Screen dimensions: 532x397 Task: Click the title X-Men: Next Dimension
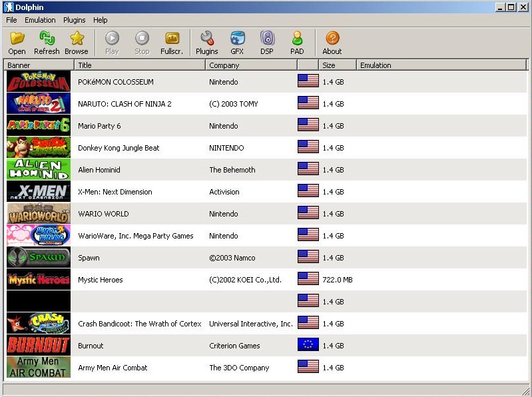pyautogui.click(x=115, y=192)
